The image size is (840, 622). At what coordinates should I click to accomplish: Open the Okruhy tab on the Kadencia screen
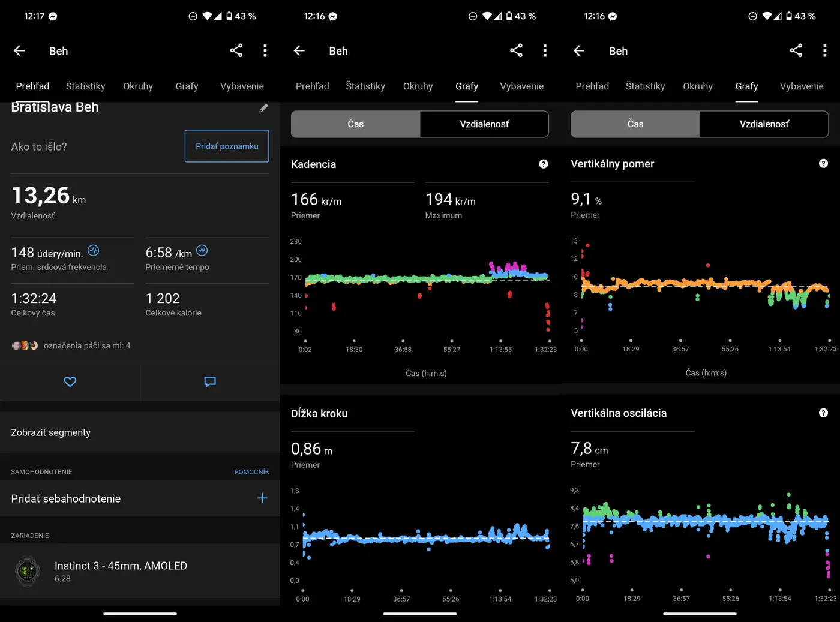(x=418, y=86)
